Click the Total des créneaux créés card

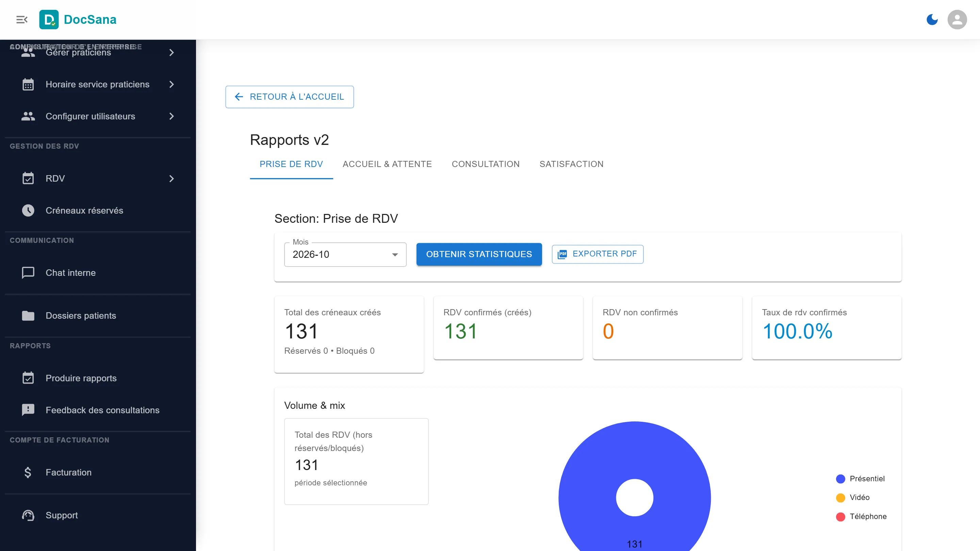pyautogui.click(x=349, y=334)
